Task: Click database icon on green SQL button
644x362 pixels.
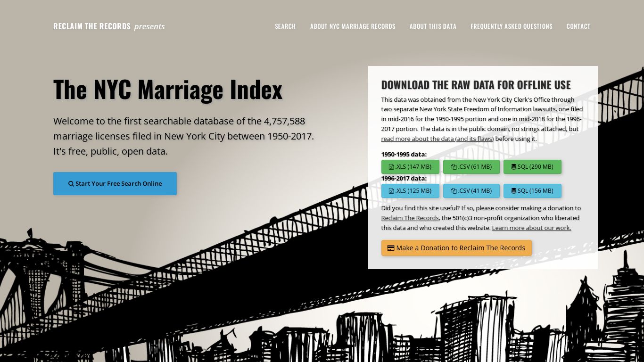Action: [514, 167]
